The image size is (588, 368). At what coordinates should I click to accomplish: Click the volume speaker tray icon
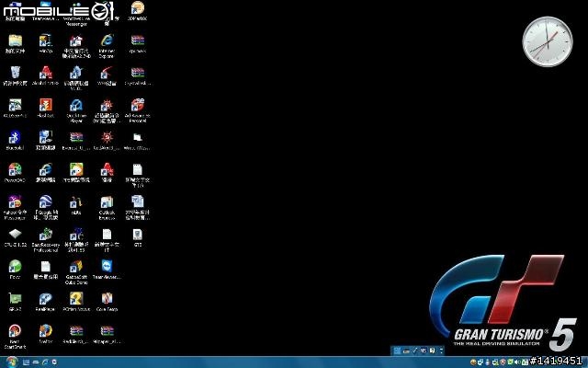tap(517, 362)
